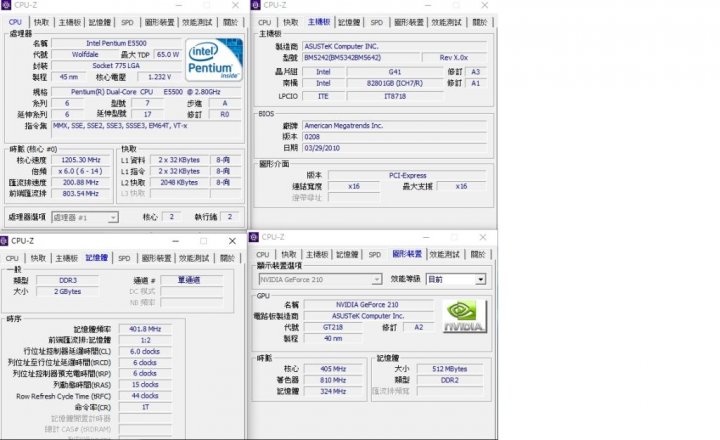Go to CPU tab in memory window

tap(12, 258)
